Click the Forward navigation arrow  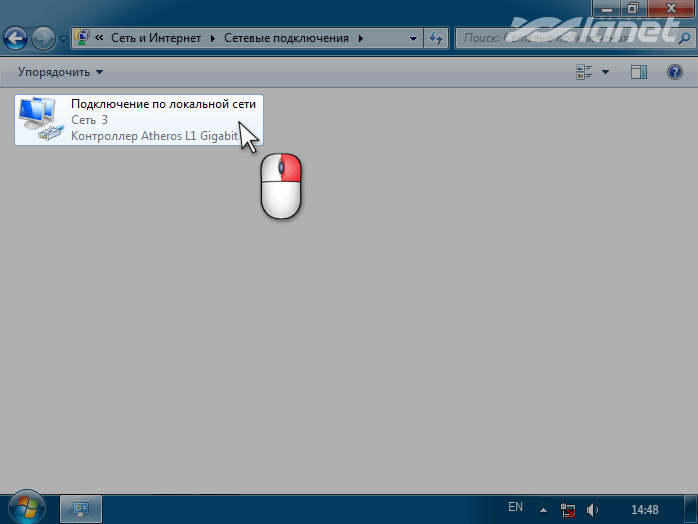[x=43, y=39]
